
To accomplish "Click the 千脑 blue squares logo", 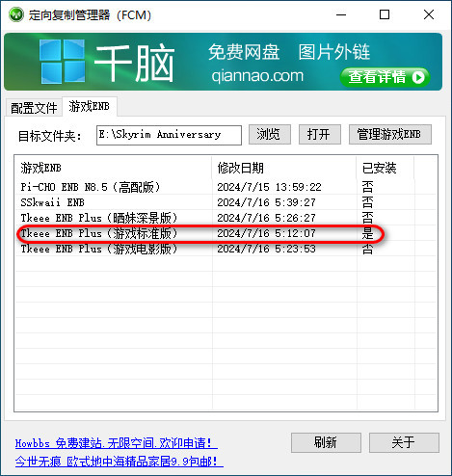I will [x=63, y=62].
